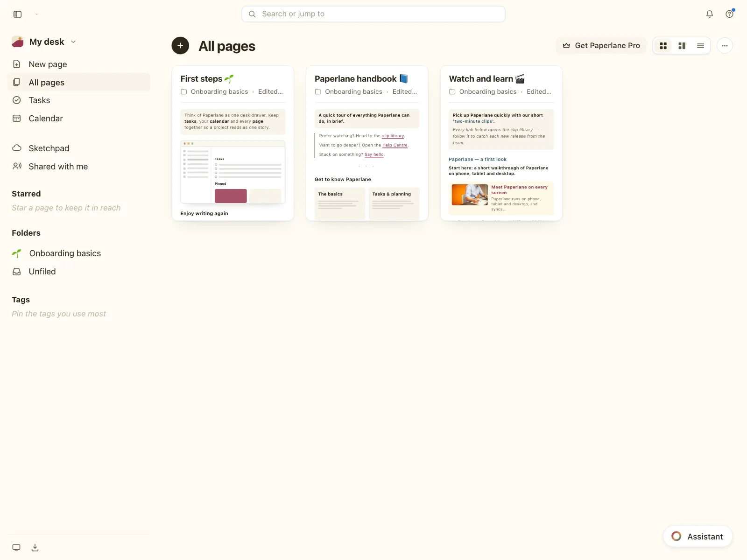Switch to grid view layout
Image resolution: width=747 pixels, height=560 pixels.
click(663, 46)
